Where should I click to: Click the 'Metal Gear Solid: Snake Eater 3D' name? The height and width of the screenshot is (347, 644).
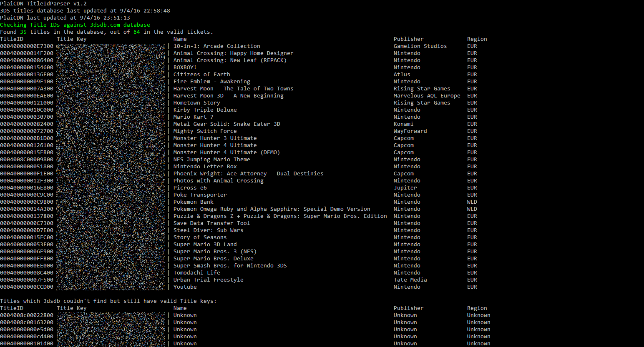(x=226, y=124)
